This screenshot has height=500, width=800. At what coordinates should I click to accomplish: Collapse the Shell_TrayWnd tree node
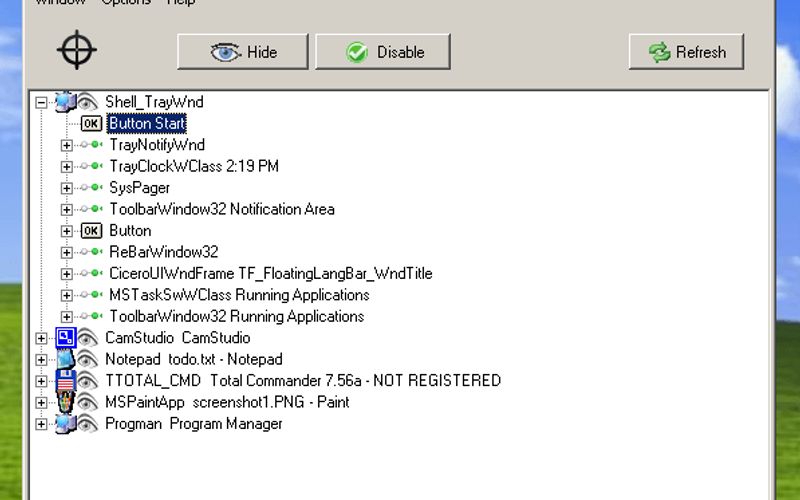click(x=41, y=103)
